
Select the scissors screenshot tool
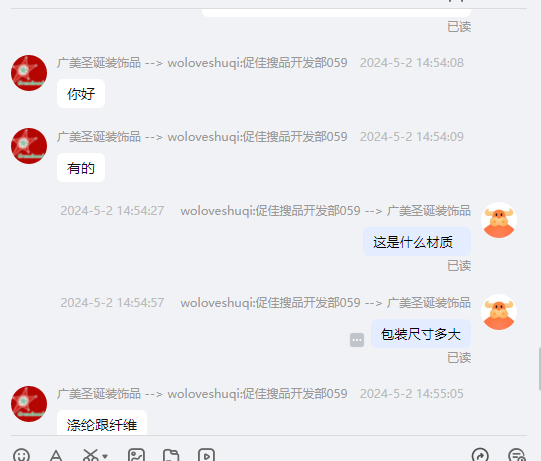click(x=91, y=455)
